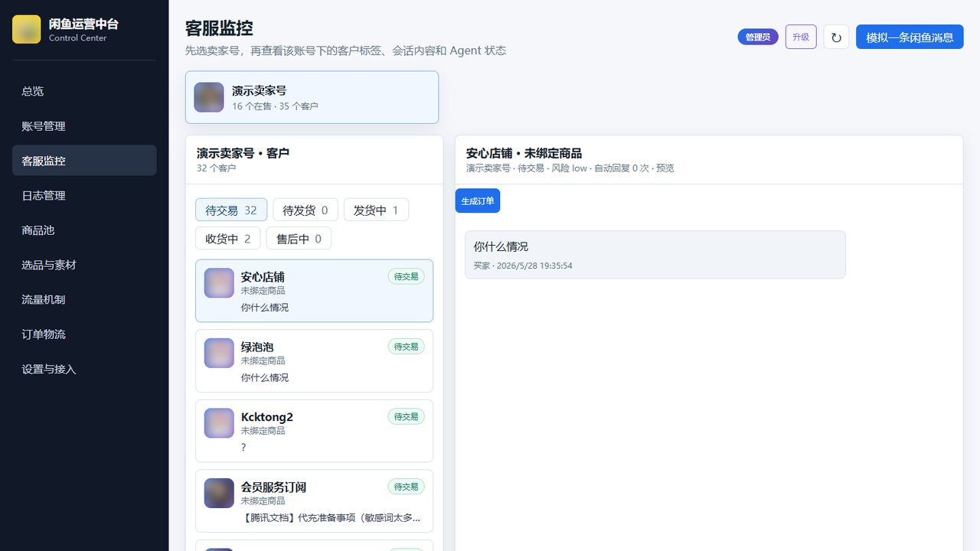Click 待交易 badge on 会员服务订阅 card
The image size is (980, 551).
(x=406, y=487)
